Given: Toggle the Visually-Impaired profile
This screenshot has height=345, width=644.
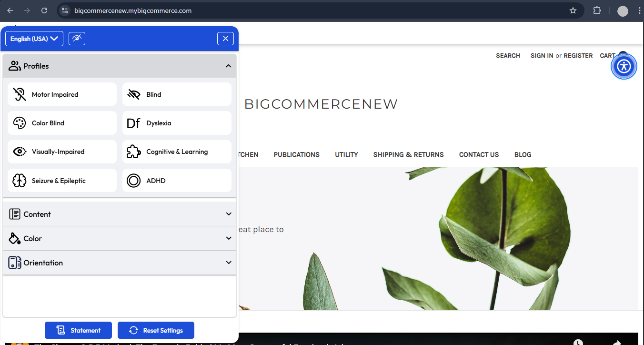Looking at the screenshot, I should click(62, 151).
